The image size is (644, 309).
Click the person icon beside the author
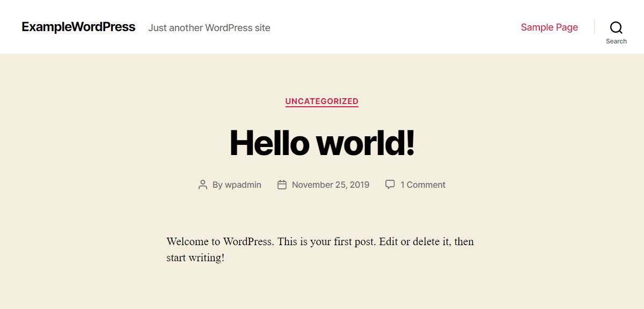[203, 185]
